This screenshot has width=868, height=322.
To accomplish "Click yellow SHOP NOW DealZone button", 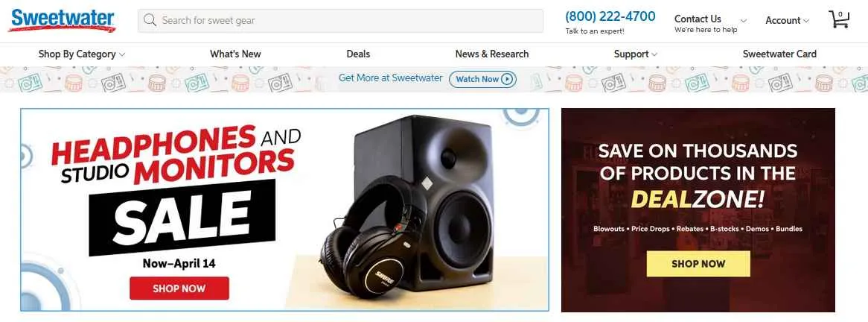I will (x=698, y=264).
